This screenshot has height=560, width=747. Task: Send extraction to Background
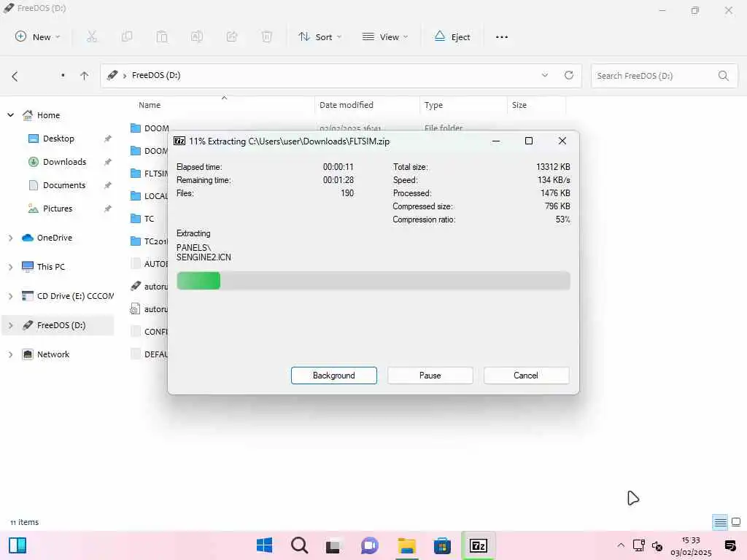coord(334,376)
